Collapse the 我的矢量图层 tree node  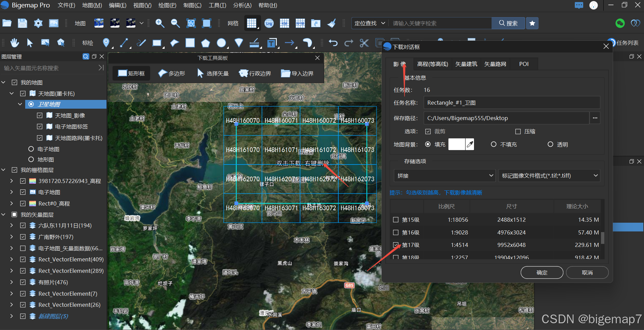(3, 215)
